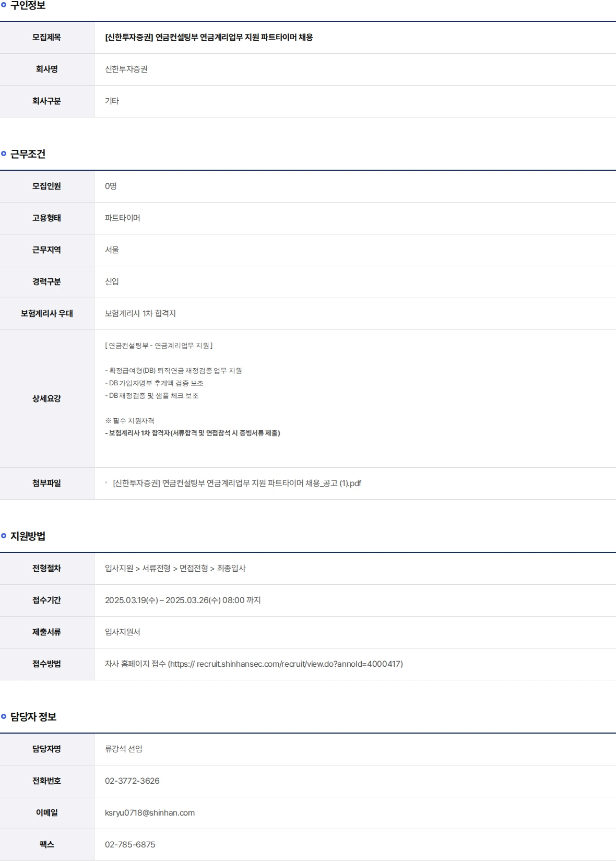Click the line DB 가입자명부 추계액 검증 보조

pyautogui.click(x=154, y=383)
